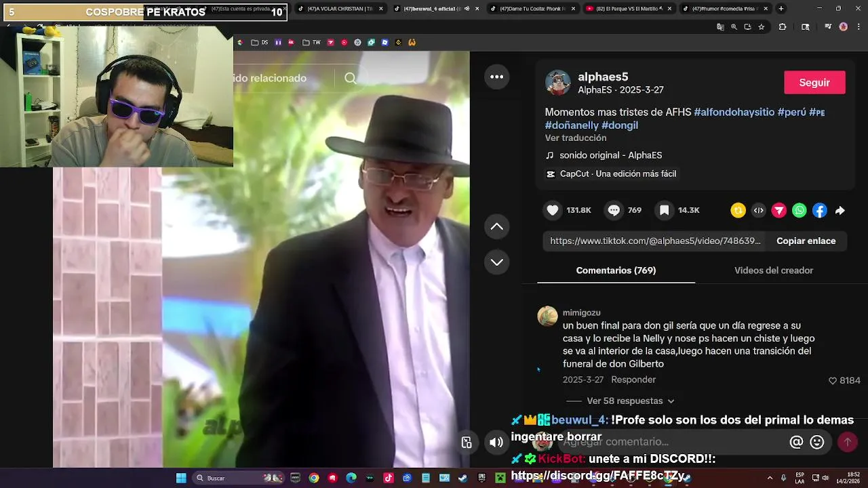Image resolution: width=868 pixels, height=488 pixels.
Task: Open sonido original - AlphaES sound
Action: pyautogui.click(x=610, y=155)
